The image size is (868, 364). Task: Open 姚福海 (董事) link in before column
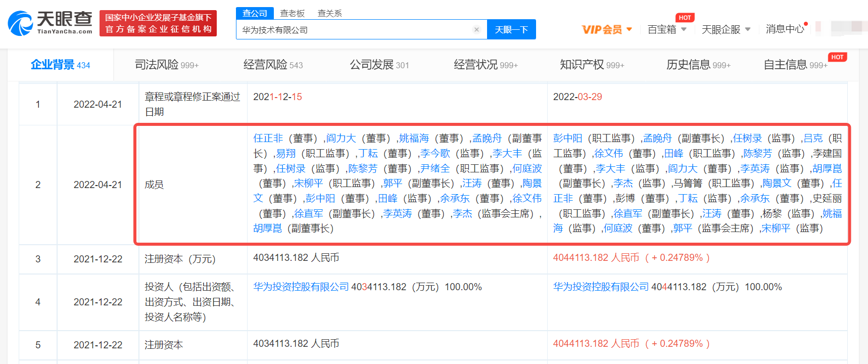coord(414,138)
